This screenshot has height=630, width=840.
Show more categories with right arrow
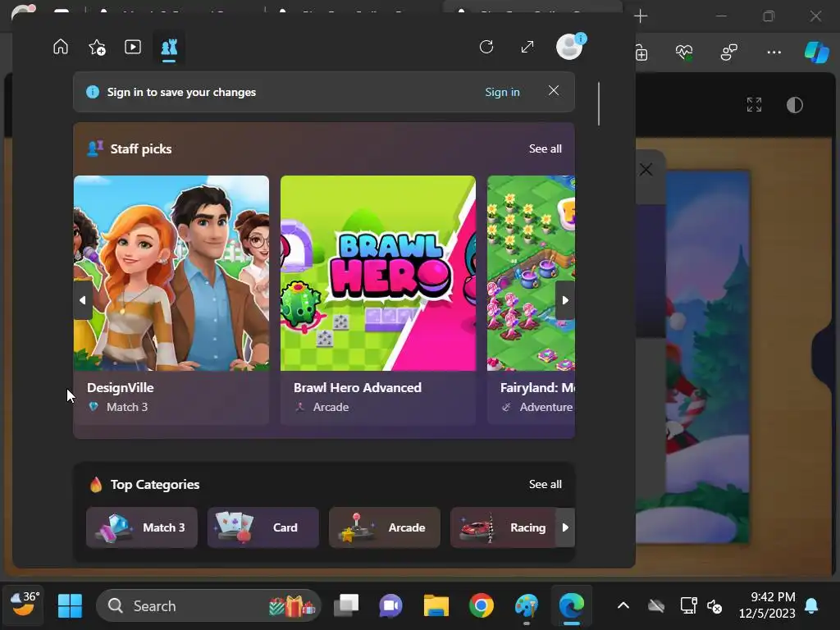(x=565, y=527)
